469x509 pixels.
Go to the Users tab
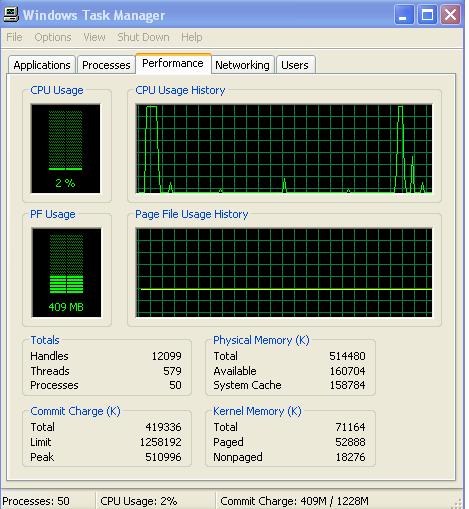[x=295, y=65]
